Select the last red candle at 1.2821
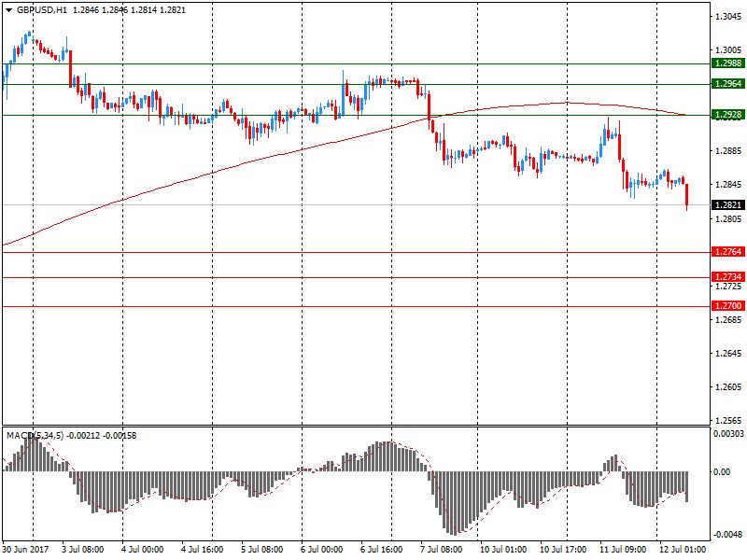Screen dimensions: 747x560 pos(687,196)
